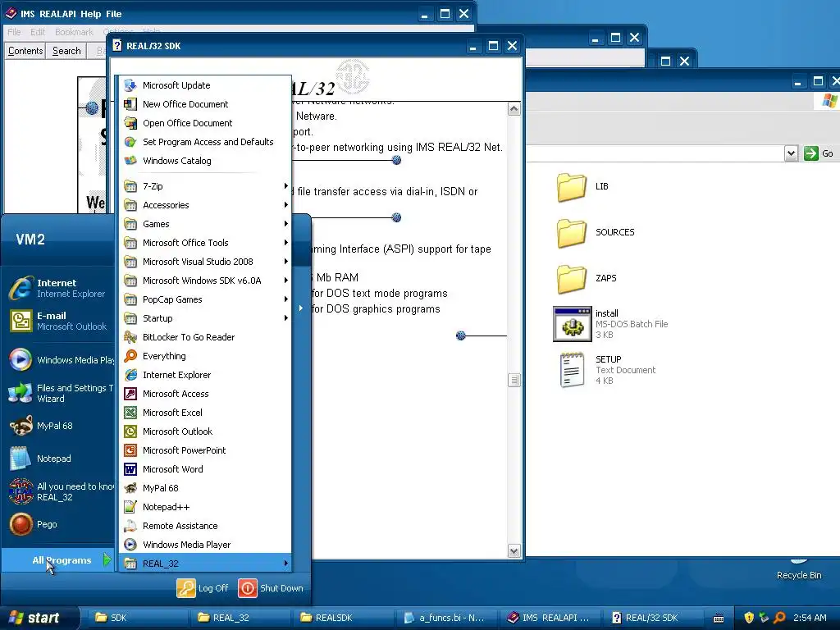Click the 2:54 AM system clock
Image resolution: width=840 pixels, height=630 pixels.
click(810, 618)
